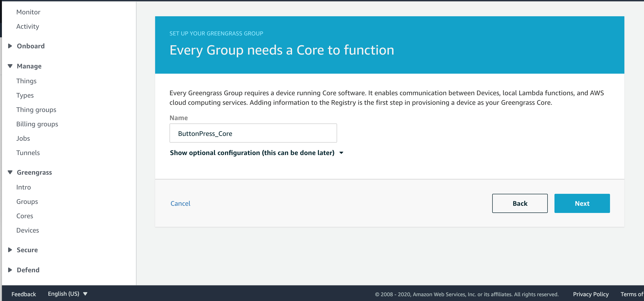
Task: Open Feedback in the footer
Action: (x=24, y=294)
